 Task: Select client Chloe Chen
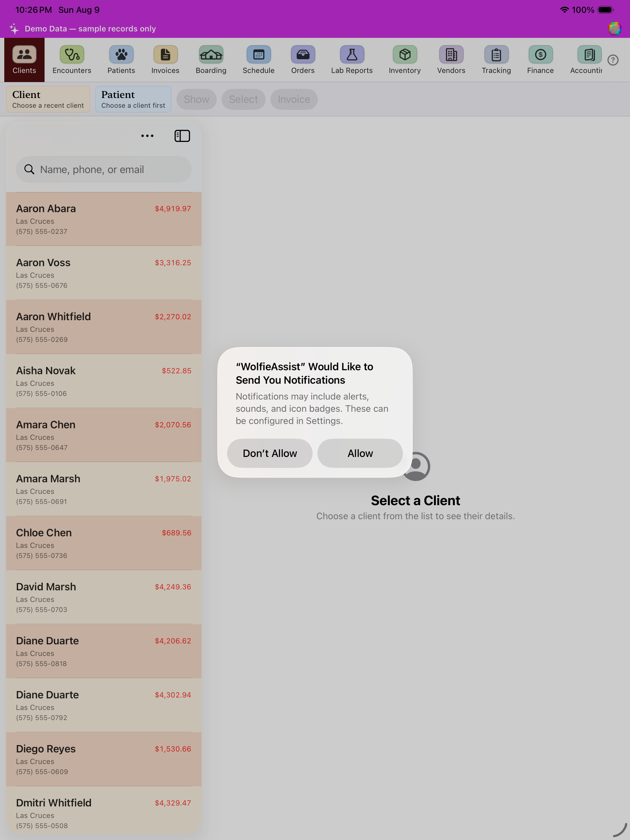point(104,543)
